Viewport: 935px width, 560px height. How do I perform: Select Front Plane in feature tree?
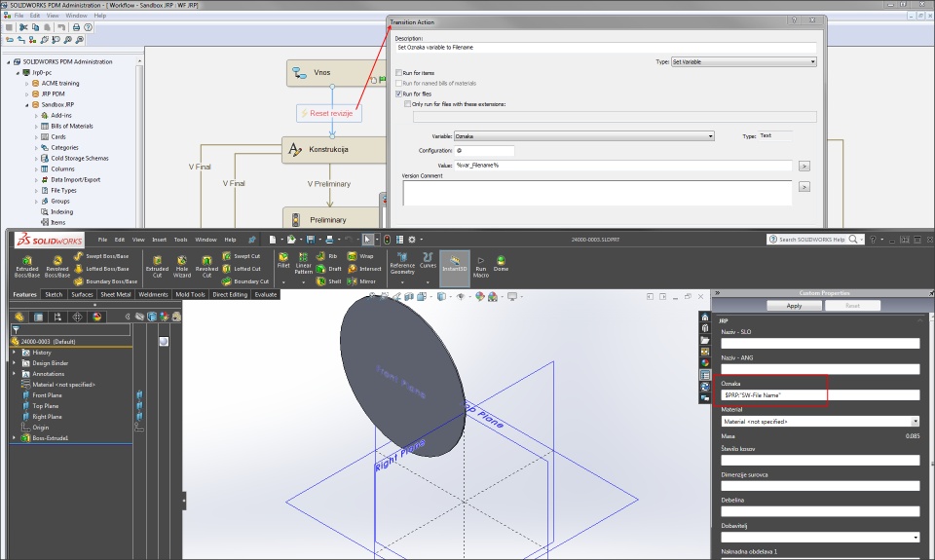coord(47,394)
